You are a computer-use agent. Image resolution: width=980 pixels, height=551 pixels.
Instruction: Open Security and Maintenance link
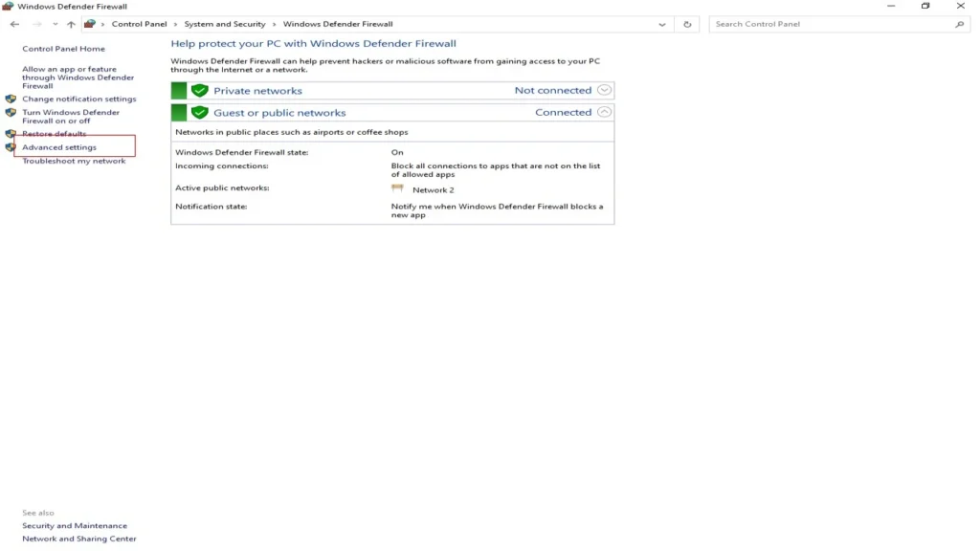(75, 525)
